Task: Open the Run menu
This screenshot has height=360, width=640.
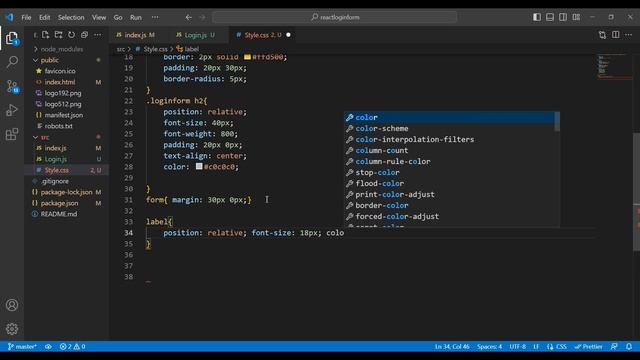Action: 136,17
